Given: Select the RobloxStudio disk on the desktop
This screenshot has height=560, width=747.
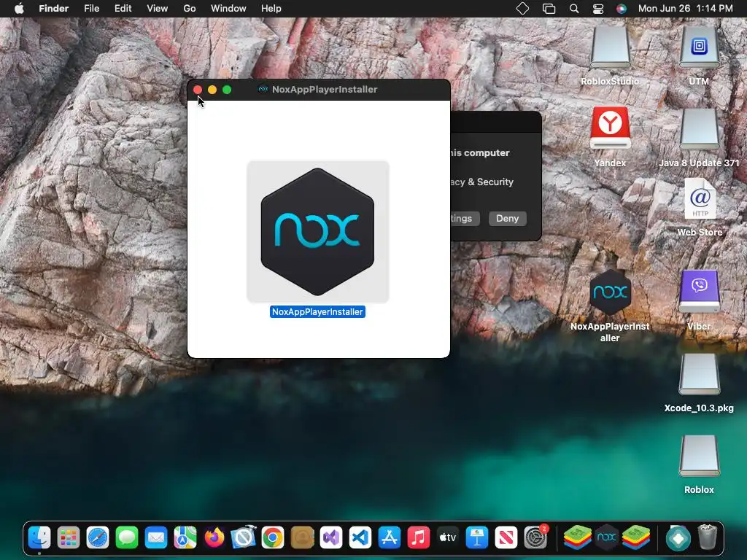Looking at the screenshot, I should (x=610, y=47).
